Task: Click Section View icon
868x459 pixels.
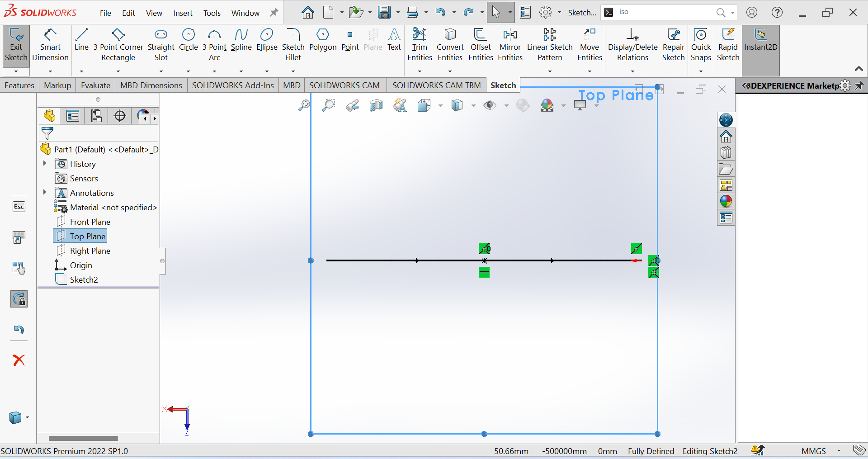Action: [376, 105]
